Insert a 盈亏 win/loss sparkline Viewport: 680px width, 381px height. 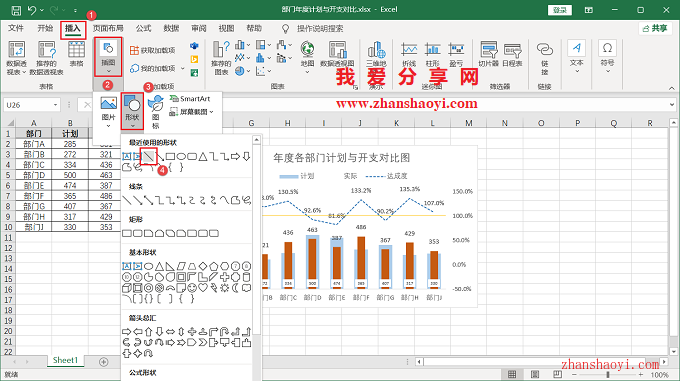[456, 54]
